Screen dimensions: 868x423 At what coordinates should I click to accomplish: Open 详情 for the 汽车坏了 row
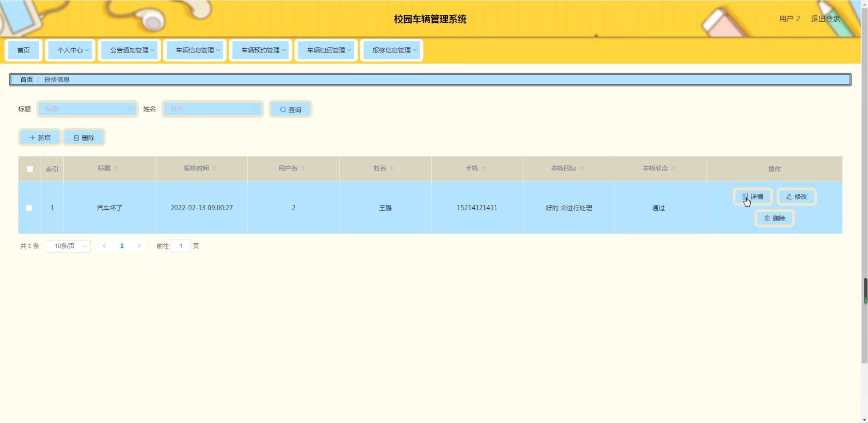[753, 197]
